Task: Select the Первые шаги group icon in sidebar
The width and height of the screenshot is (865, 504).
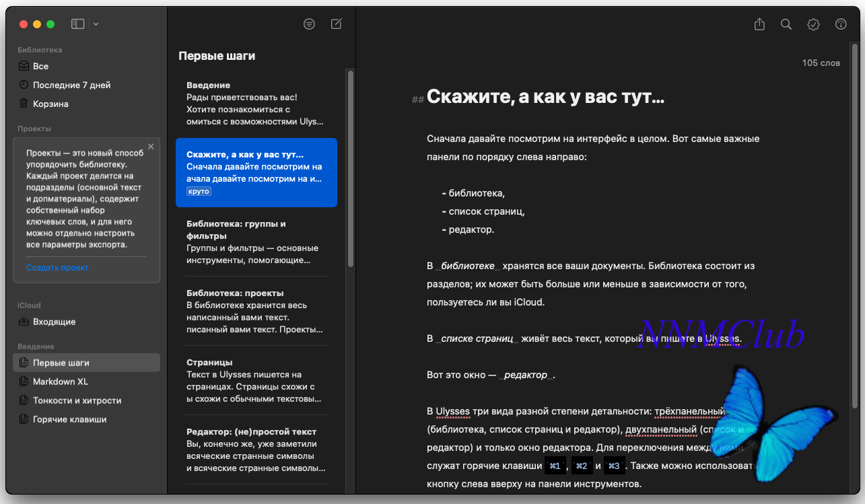Action: pos(24,363)
